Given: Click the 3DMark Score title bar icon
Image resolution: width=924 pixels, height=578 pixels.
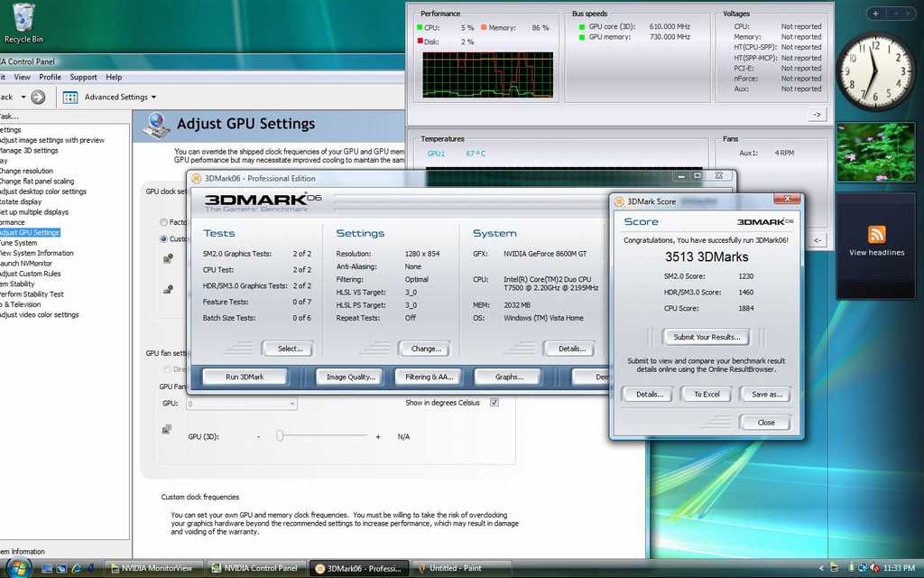Looking at the screenshot, I should [619, 201].
